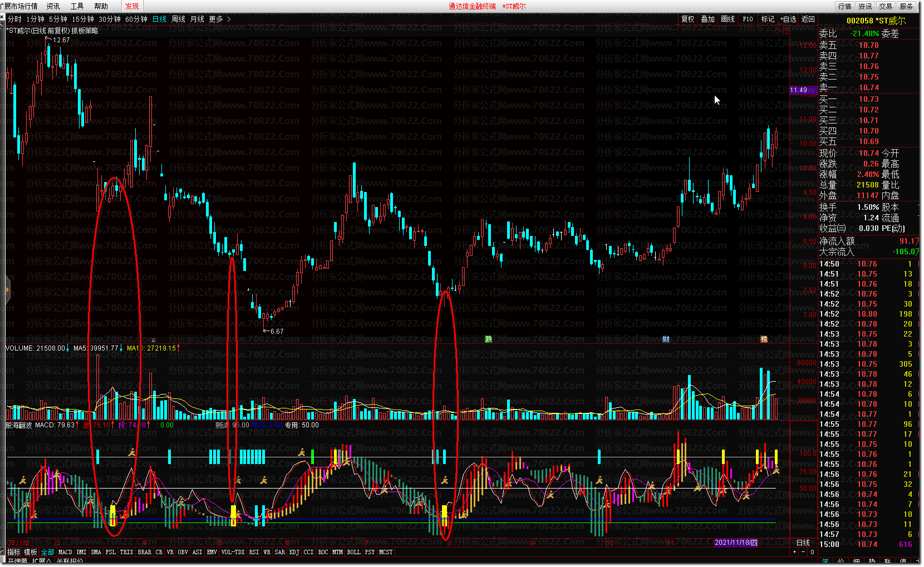Open the 资讯 menu in the menu bar
The height and width of the screenshot is (567, 924).
53,6
